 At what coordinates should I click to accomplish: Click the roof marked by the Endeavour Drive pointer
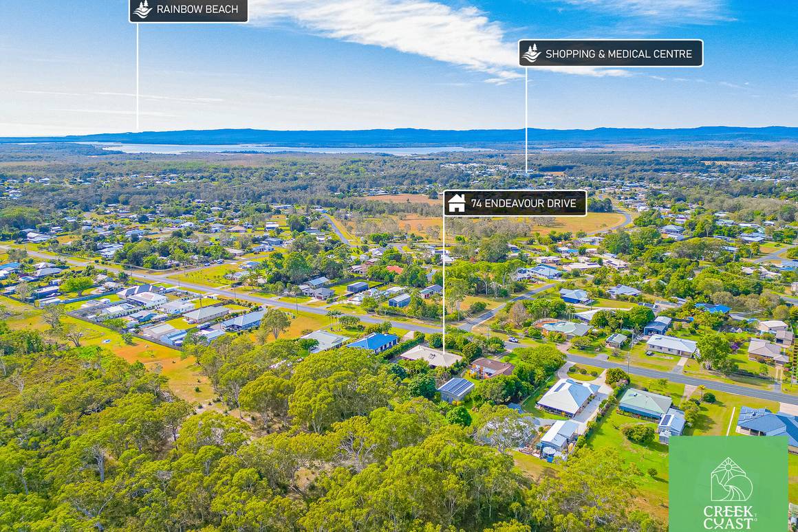[x=431, y=356]
